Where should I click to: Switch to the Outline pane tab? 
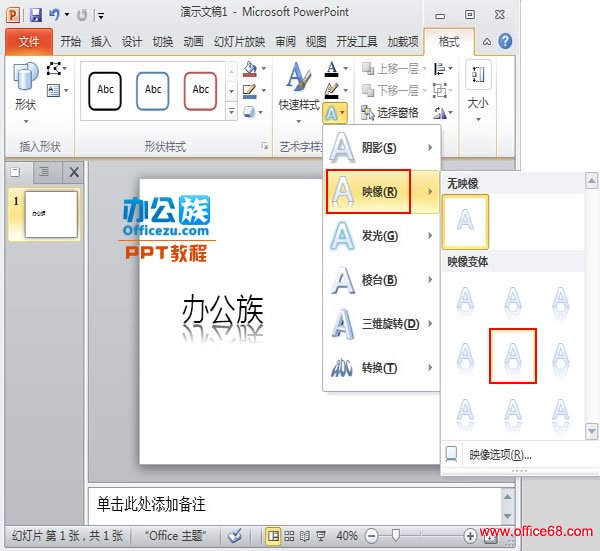point(44,172)
